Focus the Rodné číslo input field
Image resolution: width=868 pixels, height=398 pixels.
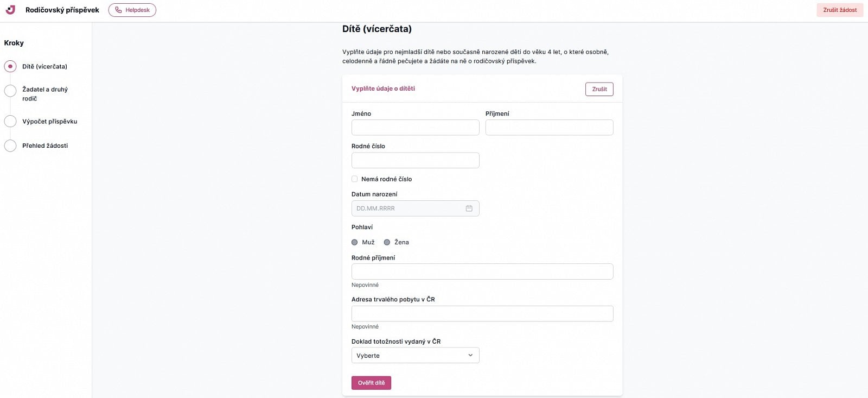[x=416, y=160]
